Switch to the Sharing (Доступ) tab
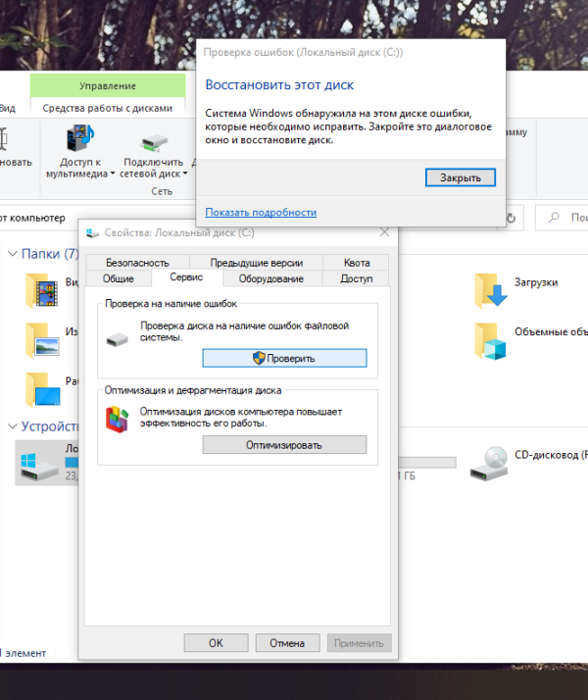The height and width of the screenshot is (700, 588). pyautogui.click(x=356, y=278)
